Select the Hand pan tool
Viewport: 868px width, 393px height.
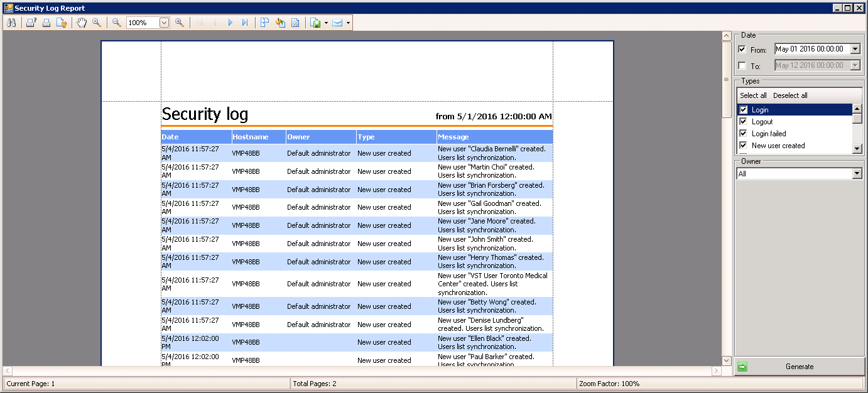(82, 23)
